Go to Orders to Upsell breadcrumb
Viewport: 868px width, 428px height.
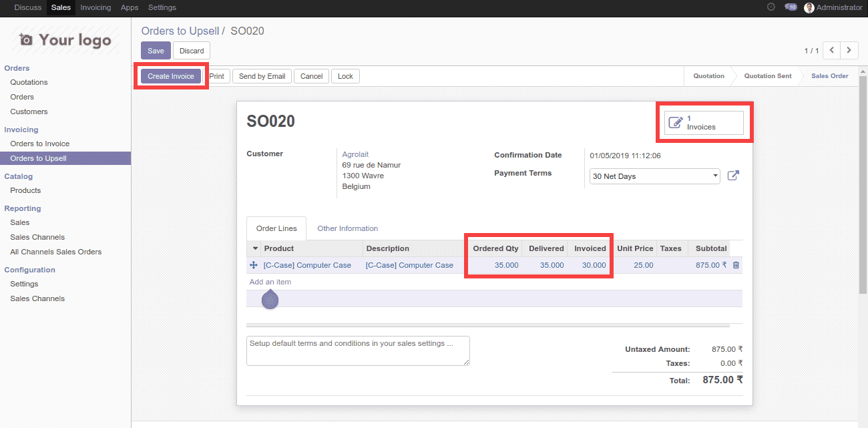[180, 31]
